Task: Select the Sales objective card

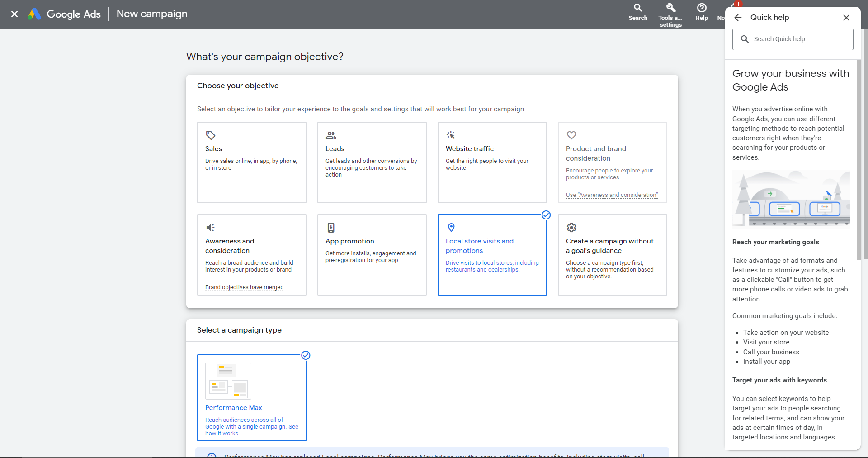Action: 252,162
